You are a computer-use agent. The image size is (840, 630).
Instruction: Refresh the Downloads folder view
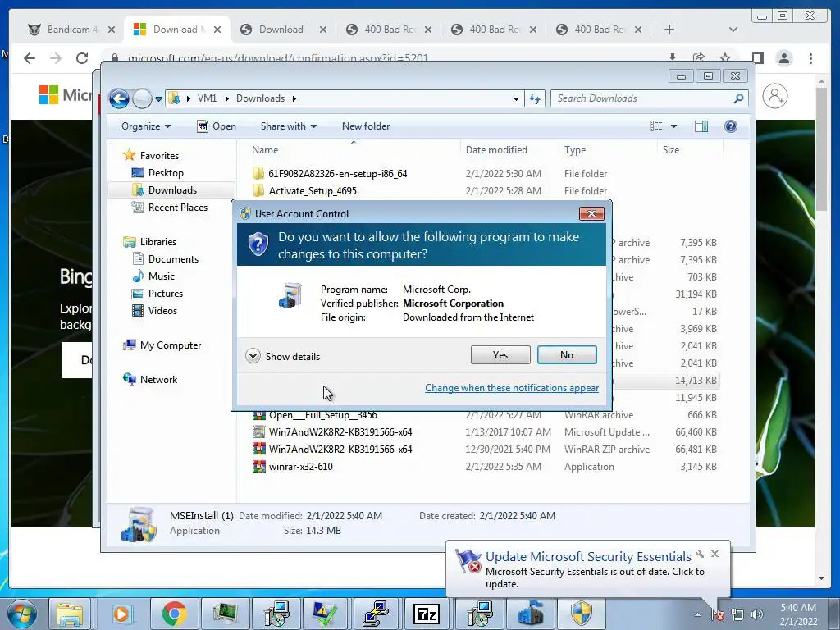pos(535,98)
